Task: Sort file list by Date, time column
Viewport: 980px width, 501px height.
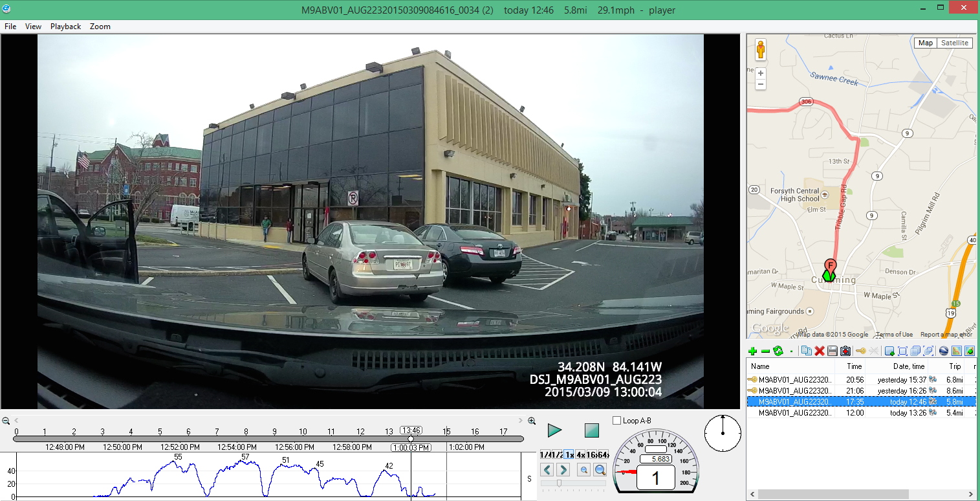Action: pos(909,366)
